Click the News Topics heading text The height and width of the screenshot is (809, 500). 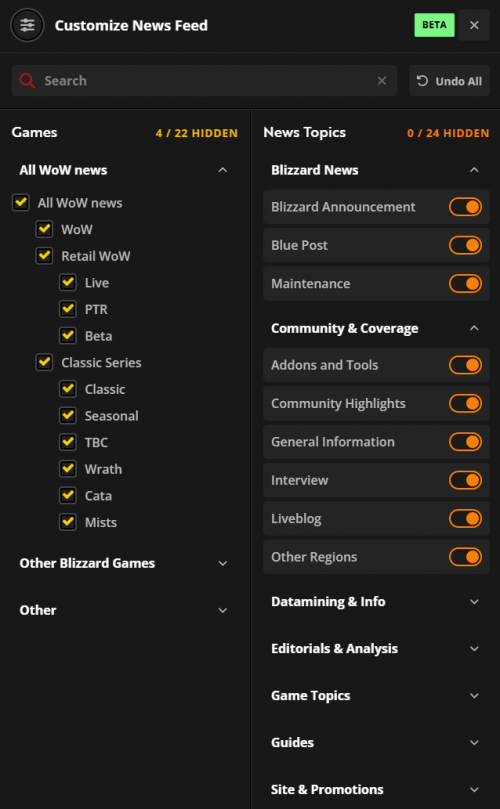pyautogui.click(x=304, y=132)
